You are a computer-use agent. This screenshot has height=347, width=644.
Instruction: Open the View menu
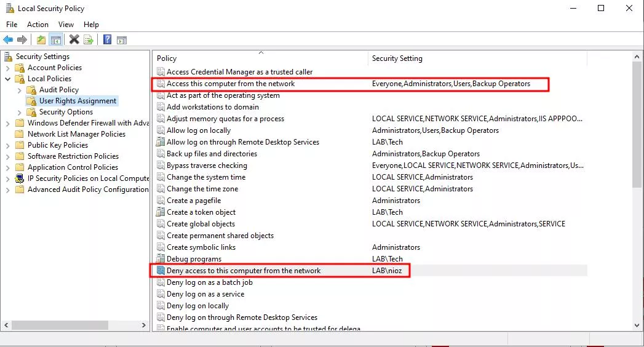click(x=66, y=25)
